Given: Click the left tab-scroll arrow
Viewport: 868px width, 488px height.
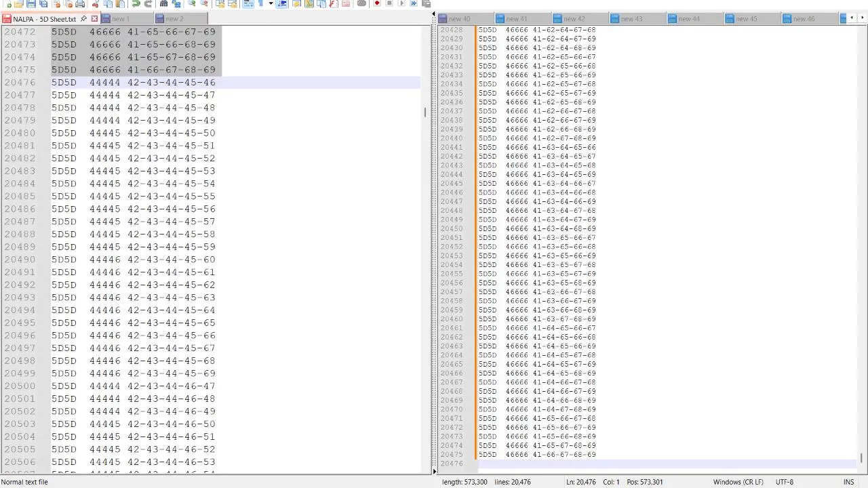Looking at the screenshot, I should 852,18.
